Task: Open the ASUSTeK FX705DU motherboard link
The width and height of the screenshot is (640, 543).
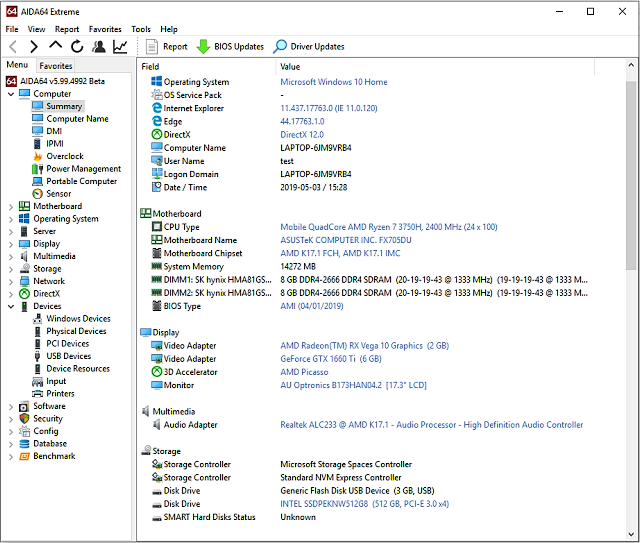Action: tap(346, 240)
